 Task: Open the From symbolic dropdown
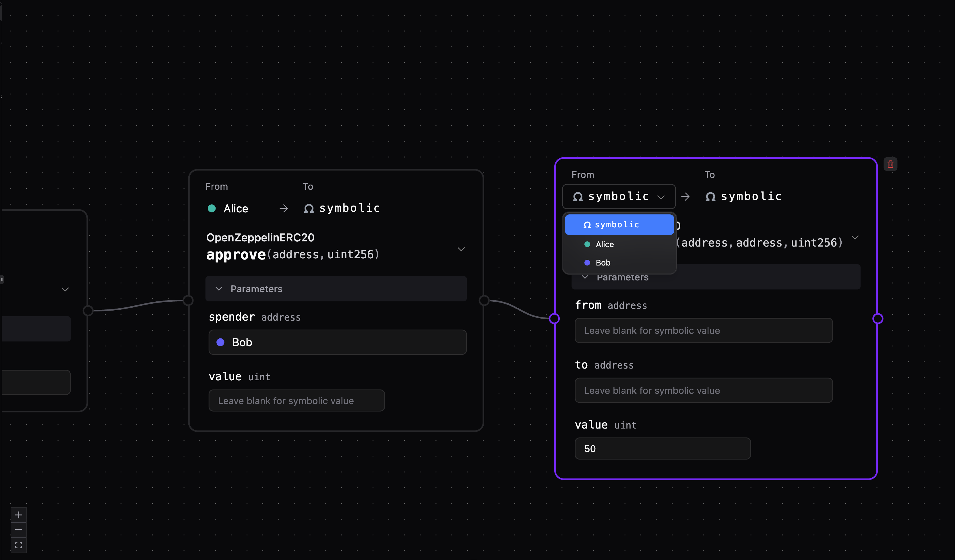(x=619, y=197)
